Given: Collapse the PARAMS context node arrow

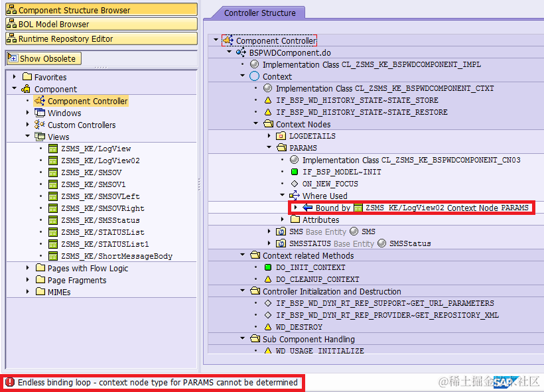Looking at the screenshot, I should 269,147.
